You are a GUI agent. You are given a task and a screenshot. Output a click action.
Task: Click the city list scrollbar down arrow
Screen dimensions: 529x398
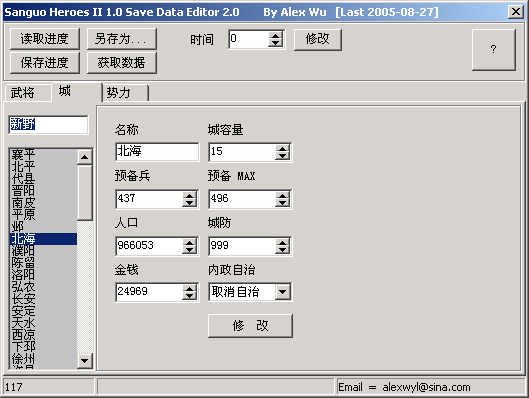click(84, 361)
